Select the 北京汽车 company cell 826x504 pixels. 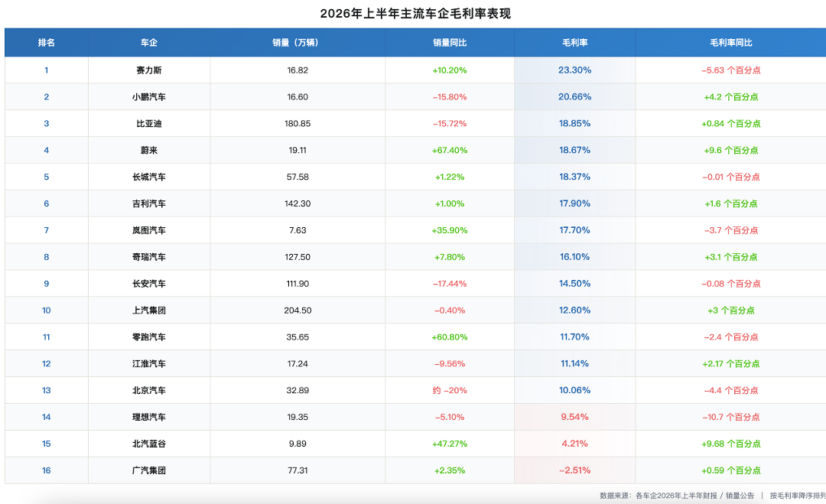pyautogui.click(x=149, y=390)
